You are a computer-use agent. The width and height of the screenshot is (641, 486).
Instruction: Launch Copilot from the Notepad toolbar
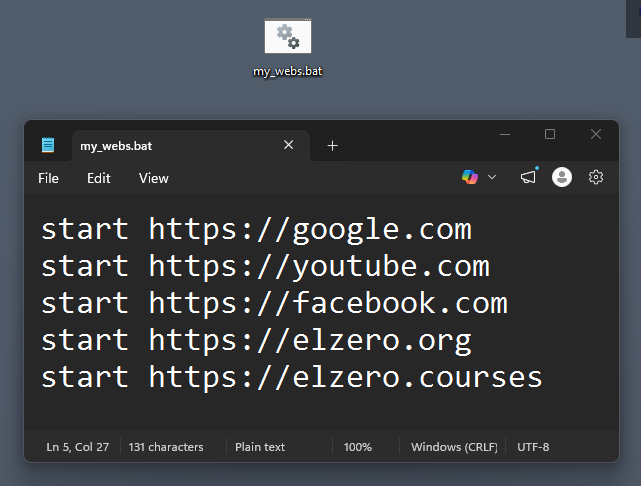[470, 177]
